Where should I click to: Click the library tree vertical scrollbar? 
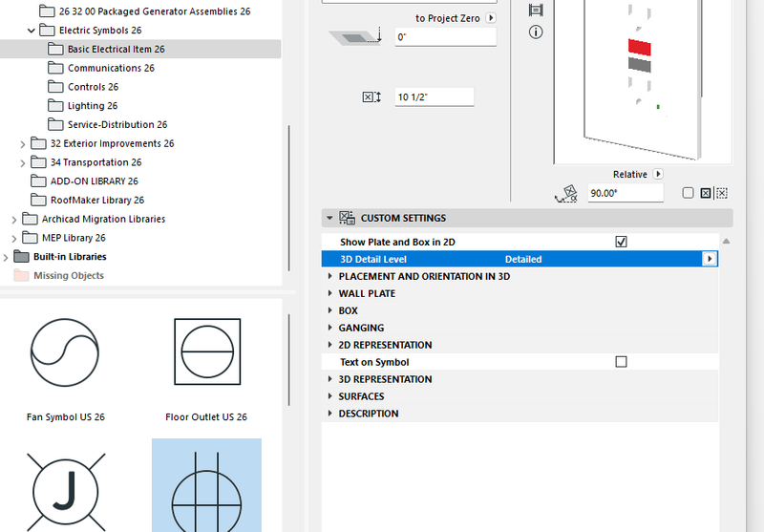(x=289, y=198)
